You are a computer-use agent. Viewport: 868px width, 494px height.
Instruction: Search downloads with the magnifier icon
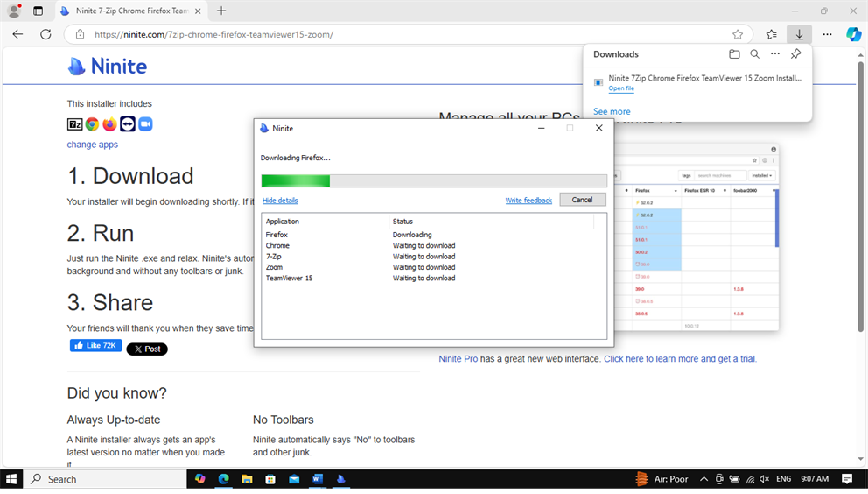[x=754, y=54]
